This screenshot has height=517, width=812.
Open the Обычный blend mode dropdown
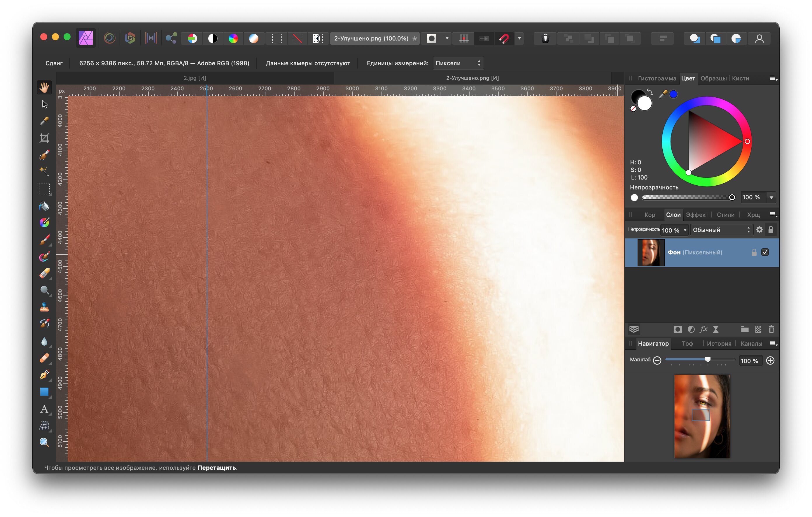tap(721, 230)
